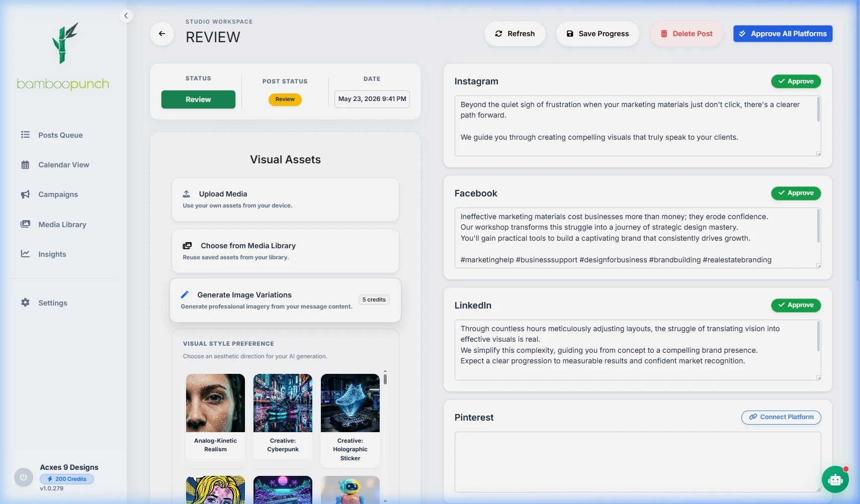The image size is (860, 504).
Task: Click the Refresh circular arrows icon
Action: pyautogui.click(x=498, y=34)
